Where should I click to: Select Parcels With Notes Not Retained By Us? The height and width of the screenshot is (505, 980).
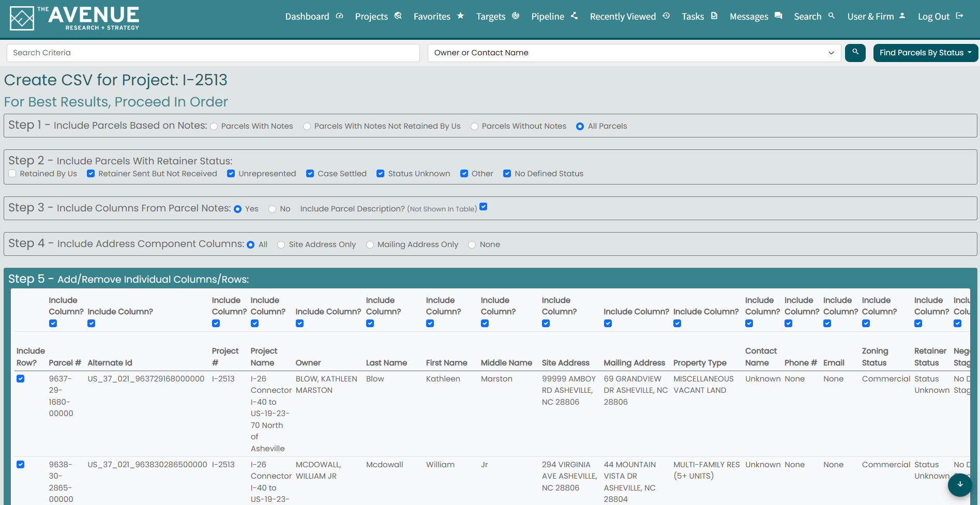(307, 127)
